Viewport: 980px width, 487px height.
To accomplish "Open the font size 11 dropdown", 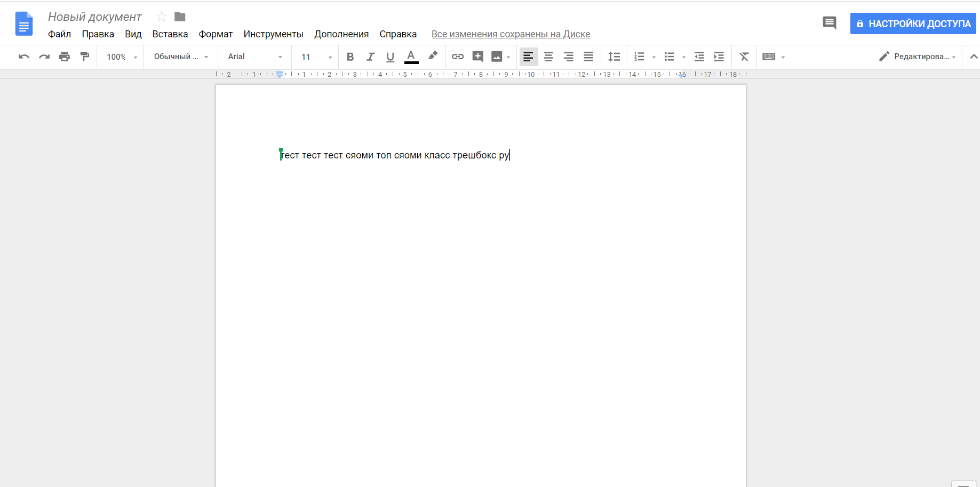I will (x=316, y=57).
